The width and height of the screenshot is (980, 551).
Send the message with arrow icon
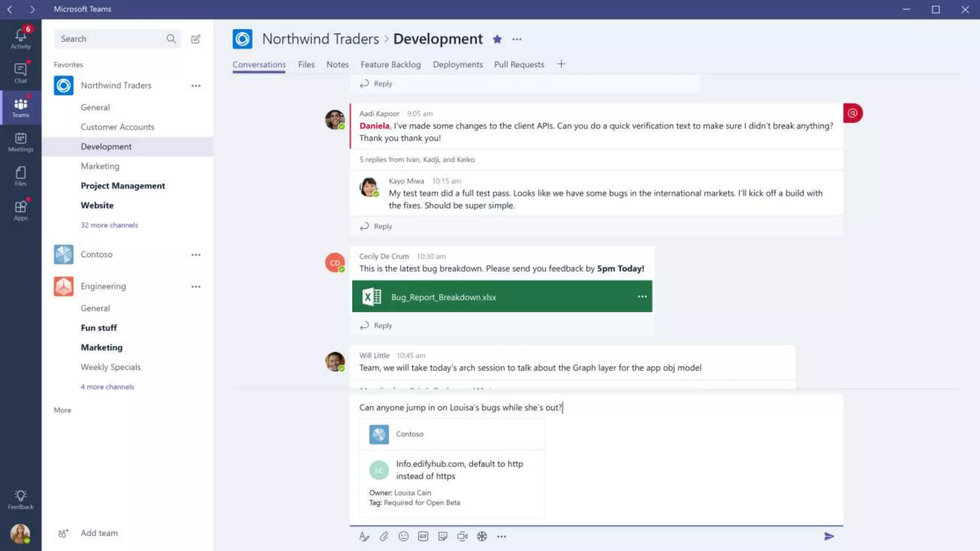point(829,536)
